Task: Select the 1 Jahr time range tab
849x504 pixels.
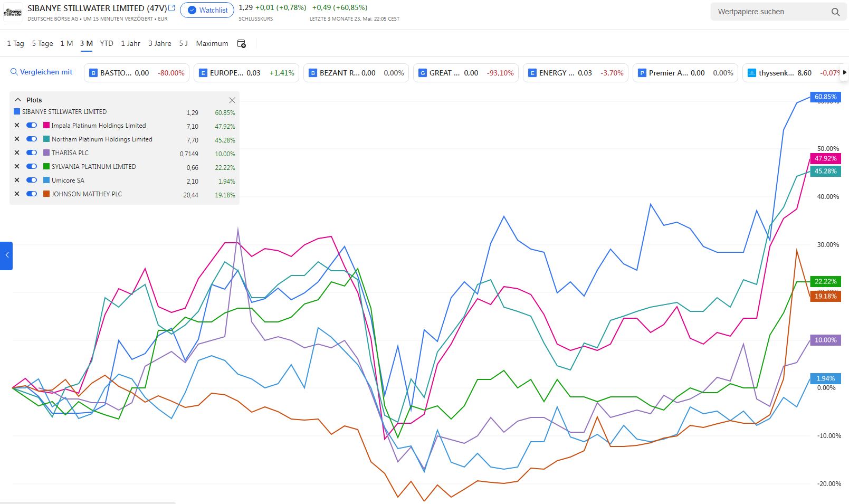Action: tap(130, 44)
